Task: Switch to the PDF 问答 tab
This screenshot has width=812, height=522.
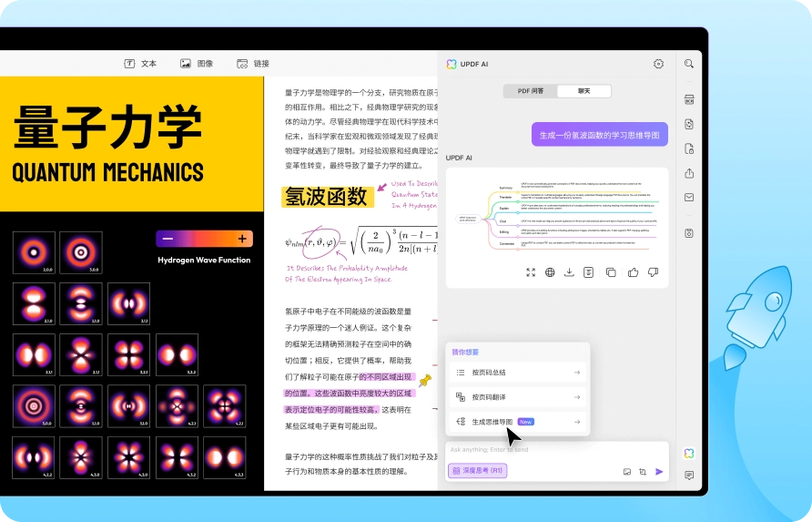Action: [531, 91]
